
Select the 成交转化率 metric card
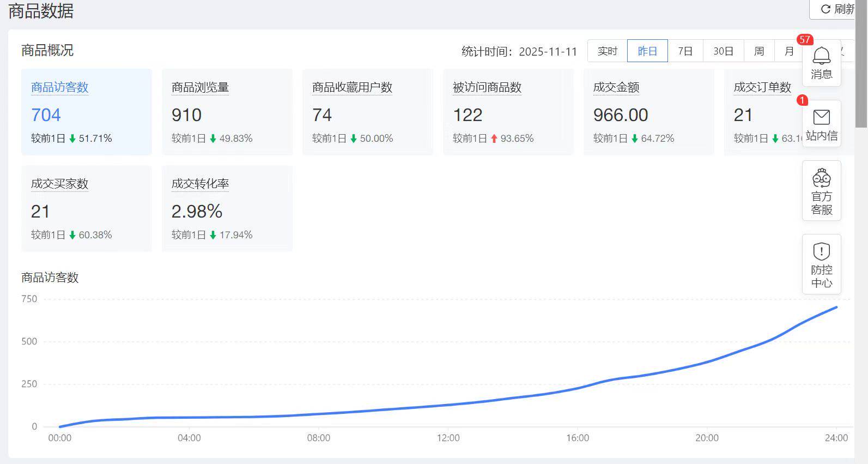227,208
